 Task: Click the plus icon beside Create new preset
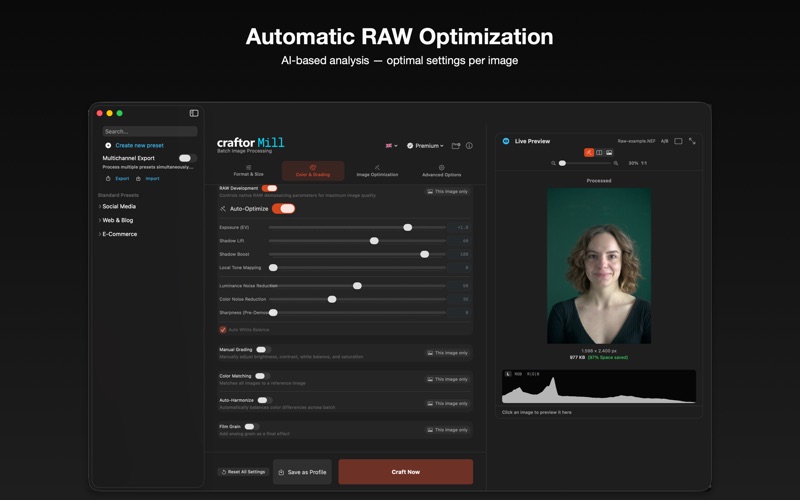point(108,145)
